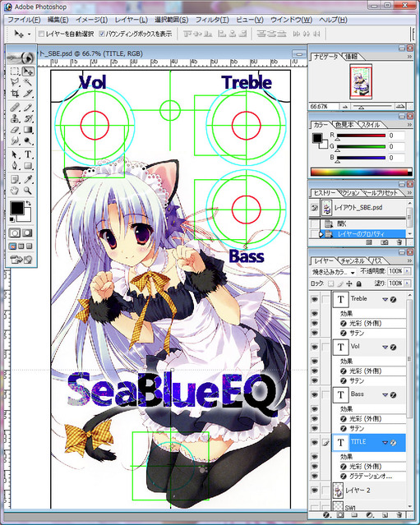Select the Rectangle shape tool
The height and width of the screenshot is (525, 420).
pos(28,165)
